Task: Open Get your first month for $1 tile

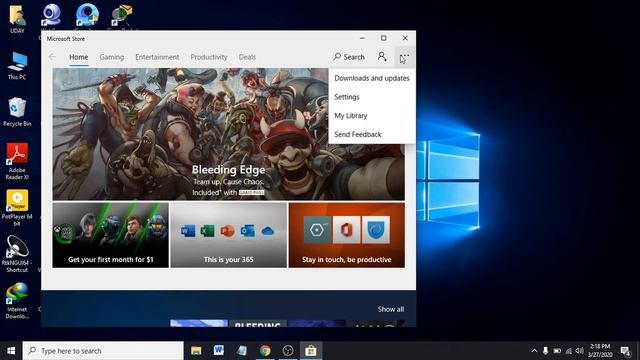Action: coord(111,235)
